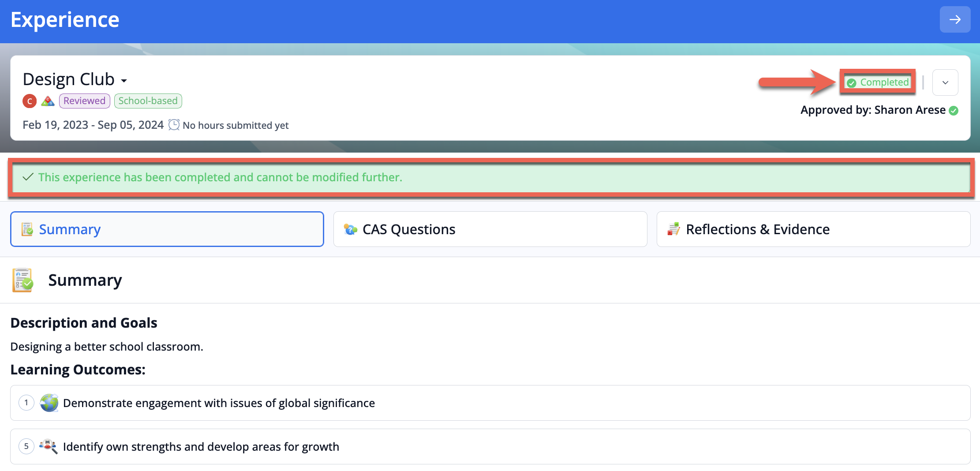Switch to the CAS Questions tab

[x=490, y=229]
